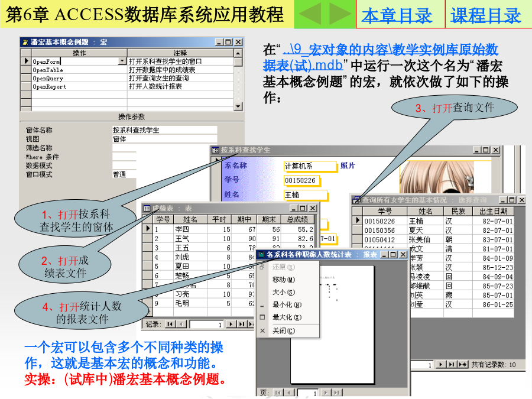Image resolution: width=532 pixels, height=399 pixels.
Task: Click the macro grid scroll down arrow
Action: pyautogui.click(x=238, y=106)
